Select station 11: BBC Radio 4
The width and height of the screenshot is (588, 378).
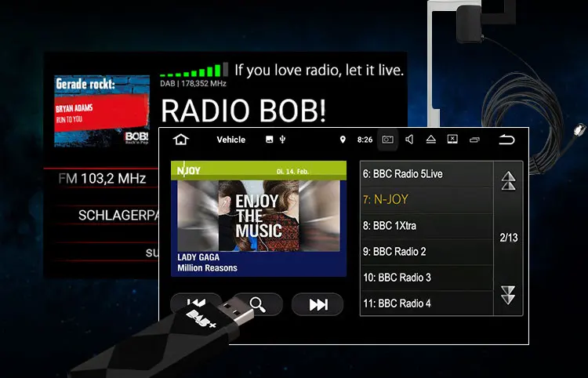click(426, 303)
